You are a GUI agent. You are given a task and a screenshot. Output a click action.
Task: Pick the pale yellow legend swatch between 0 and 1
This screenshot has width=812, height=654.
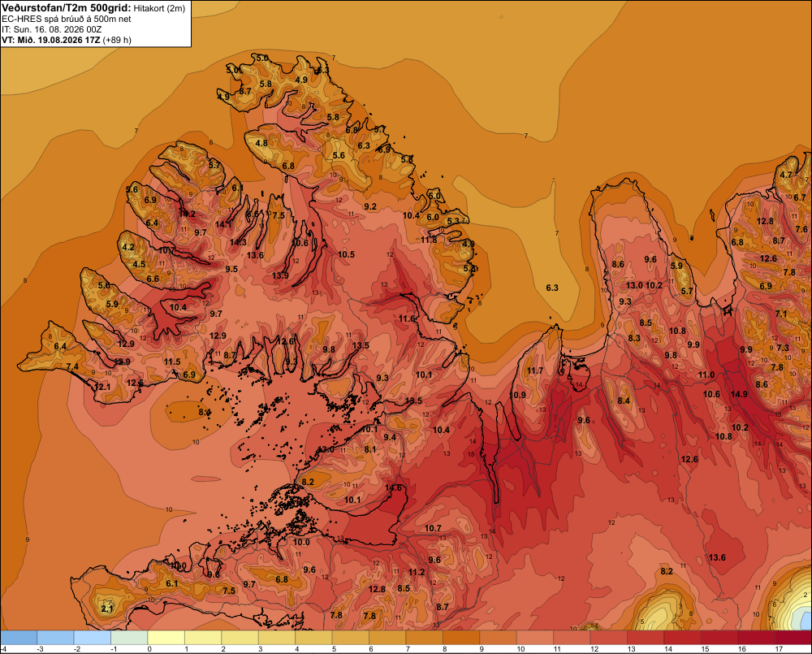tap(166, 638)
